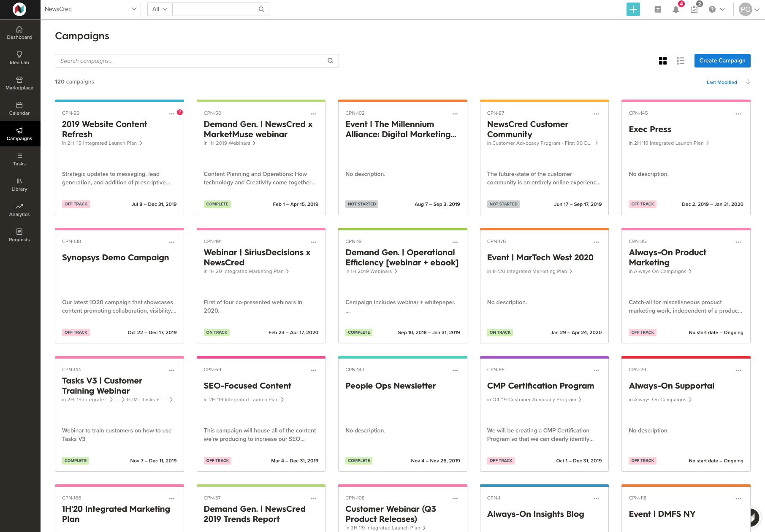Open Analytics in the sidebar

click(19, 209)
